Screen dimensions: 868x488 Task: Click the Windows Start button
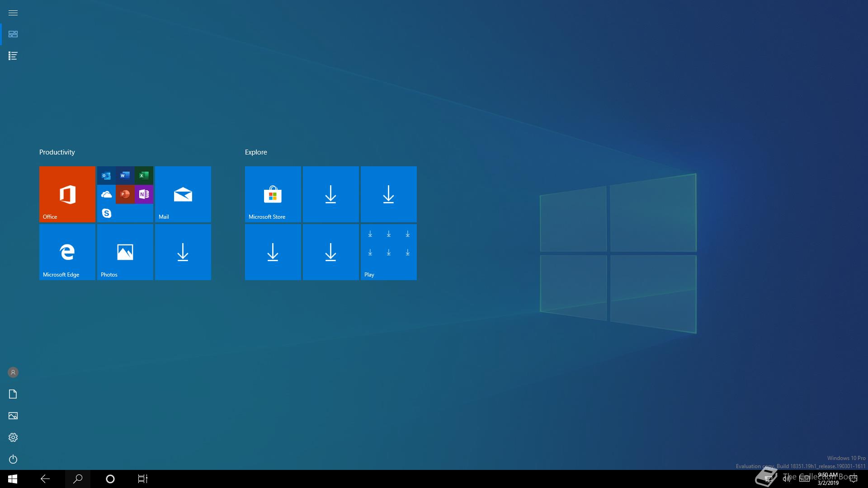pyautogui.click(x=13, y=479)
